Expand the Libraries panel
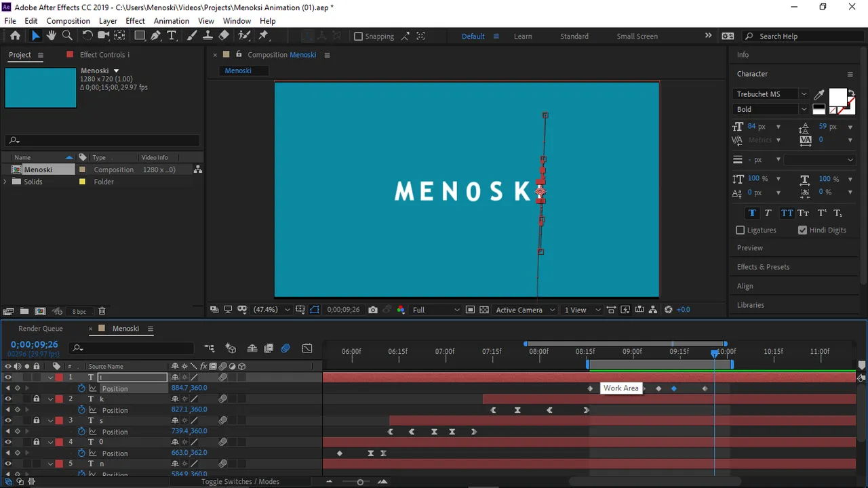Screen dimensions: 868x488 pyautogui.click(x=751, y=305)
